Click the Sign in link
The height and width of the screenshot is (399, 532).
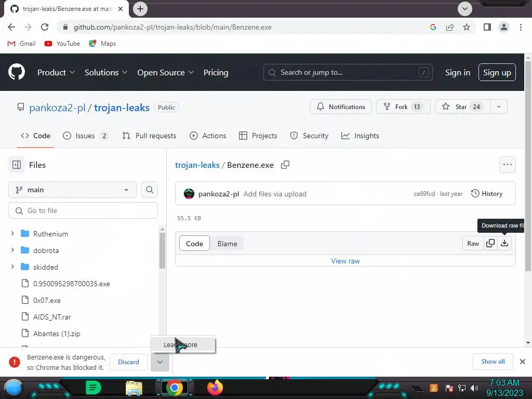tap(458, 73)
